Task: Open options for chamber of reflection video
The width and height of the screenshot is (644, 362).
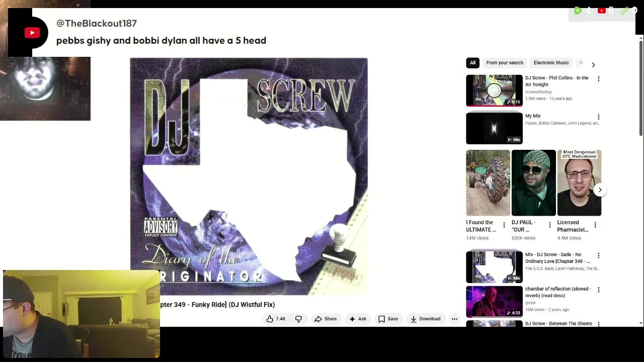Action: (598, 290)
